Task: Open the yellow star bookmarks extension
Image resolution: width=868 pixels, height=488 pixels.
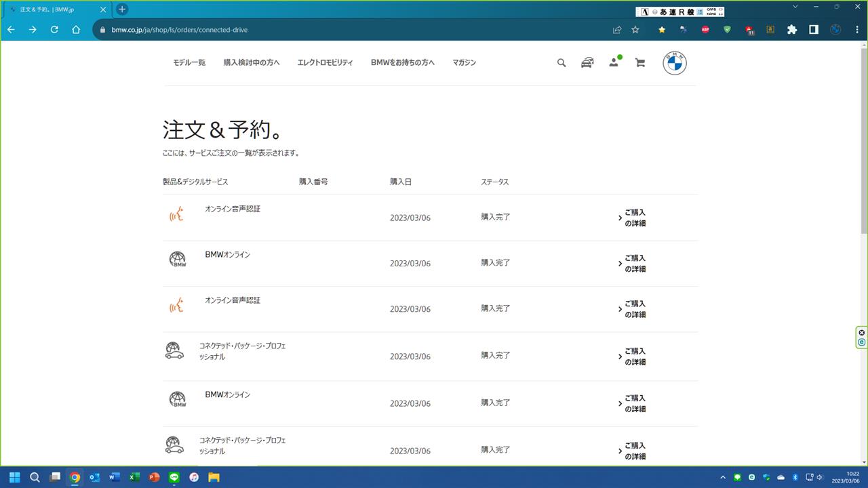Action: pos(662,30)
